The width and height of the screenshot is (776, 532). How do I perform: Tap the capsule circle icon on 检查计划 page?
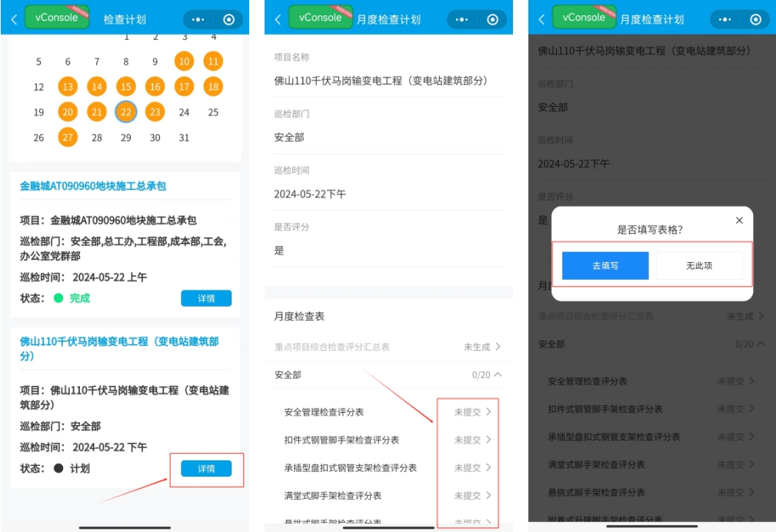tap(228, 20)
